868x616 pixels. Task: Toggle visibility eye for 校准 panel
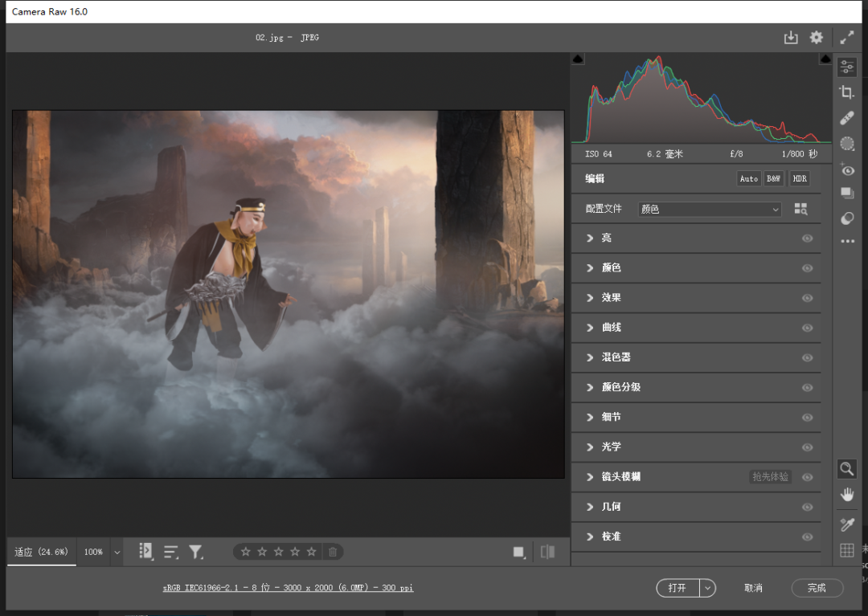[808, 537]
